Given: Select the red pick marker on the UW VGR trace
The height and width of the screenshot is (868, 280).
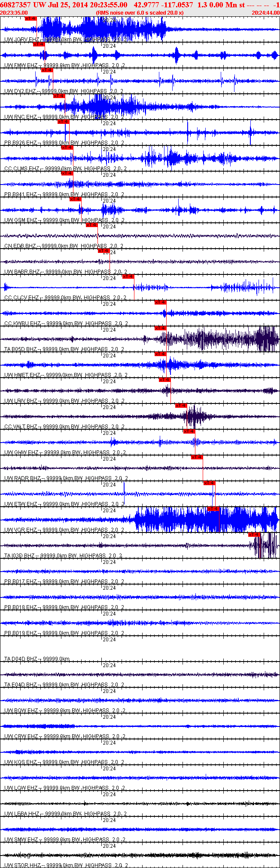Looking at the screenshot, I should tap(213, 509).
